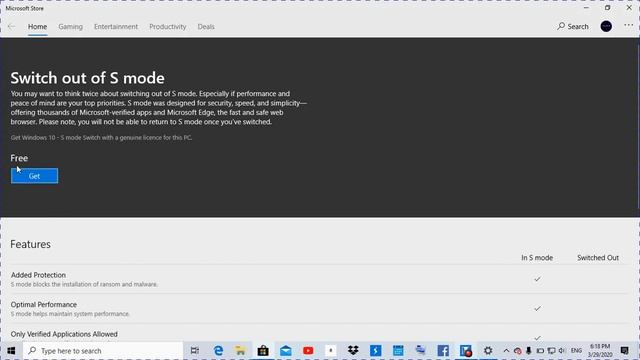This screenshot has width=640, height=360.
Task: Click the 'Features' heading
Action: coord(31,244)
